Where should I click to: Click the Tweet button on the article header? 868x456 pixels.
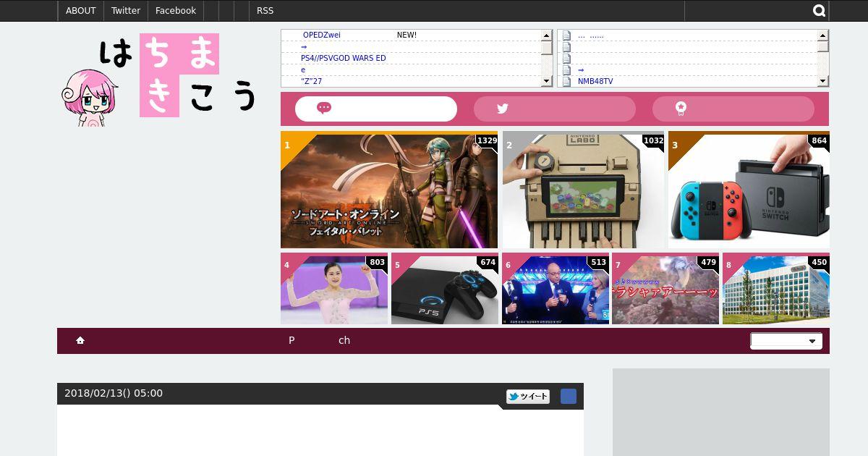click(528, 397)
